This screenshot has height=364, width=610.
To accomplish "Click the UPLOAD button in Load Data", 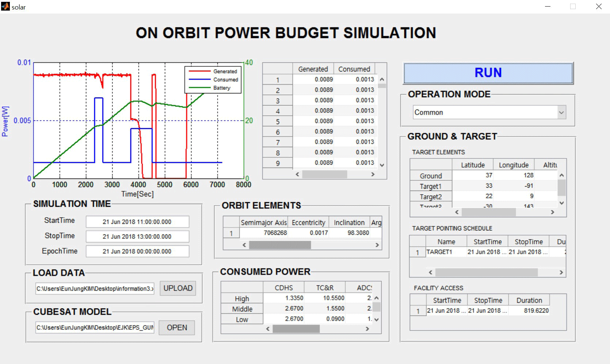I will 178,288.
